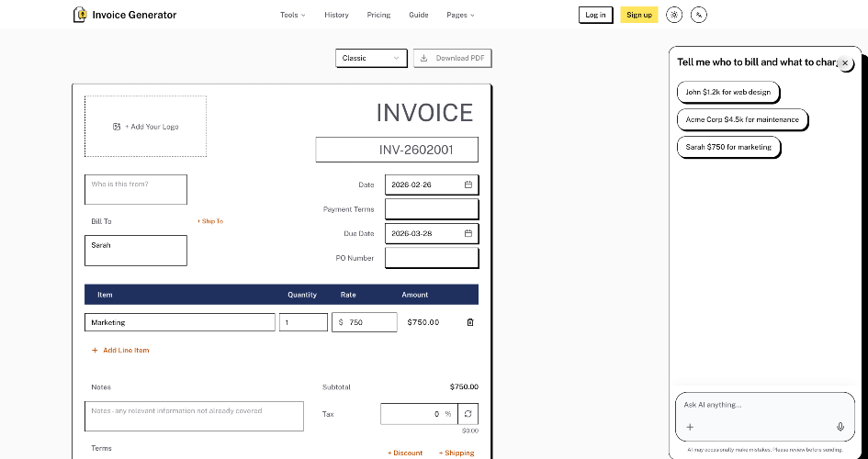Open the Due Date calendar picker icon
The image size is (868, 459).
(468, 233)
